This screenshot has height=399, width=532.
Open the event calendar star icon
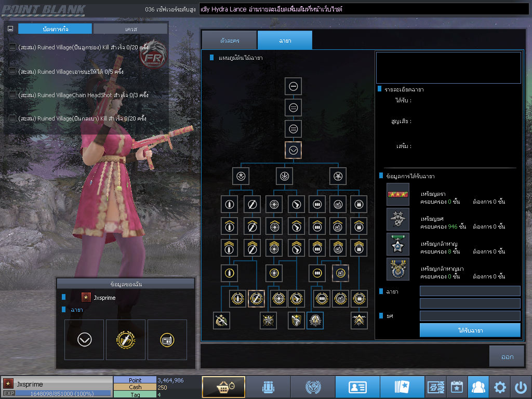coord(457,387)
